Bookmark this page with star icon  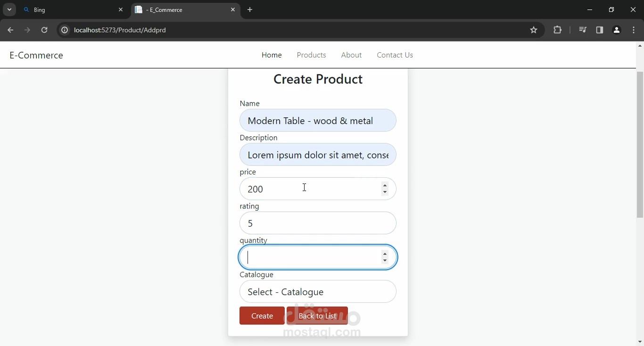pos(534,30)
